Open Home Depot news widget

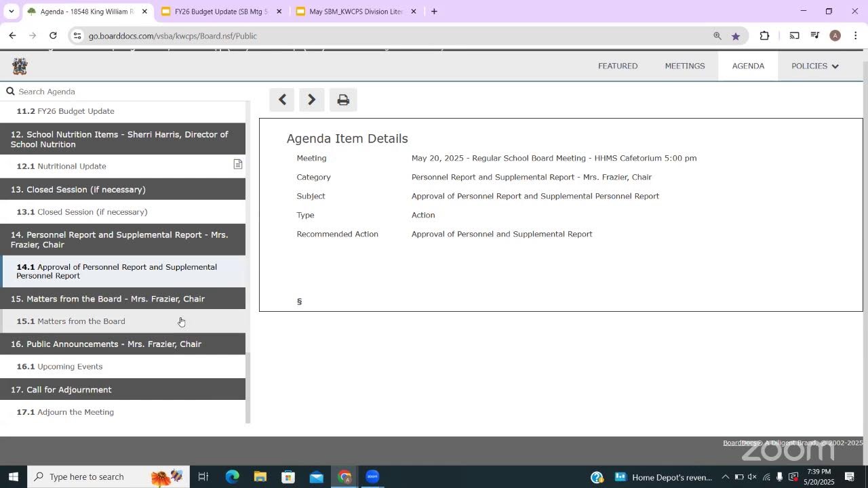tap(663, 477)
